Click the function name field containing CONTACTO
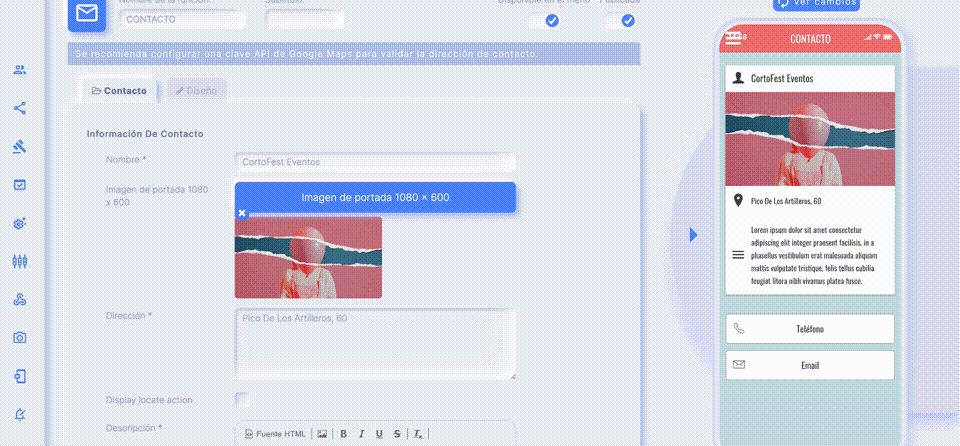Viewport: 960px width, 446px height. point(183,20)
